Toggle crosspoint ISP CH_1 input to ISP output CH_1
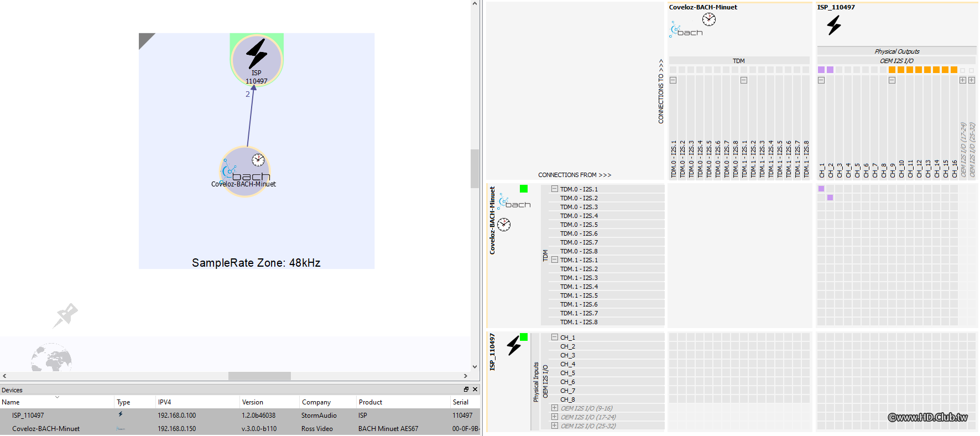Viewport: 980px width, 436px height. coord(821,337)
